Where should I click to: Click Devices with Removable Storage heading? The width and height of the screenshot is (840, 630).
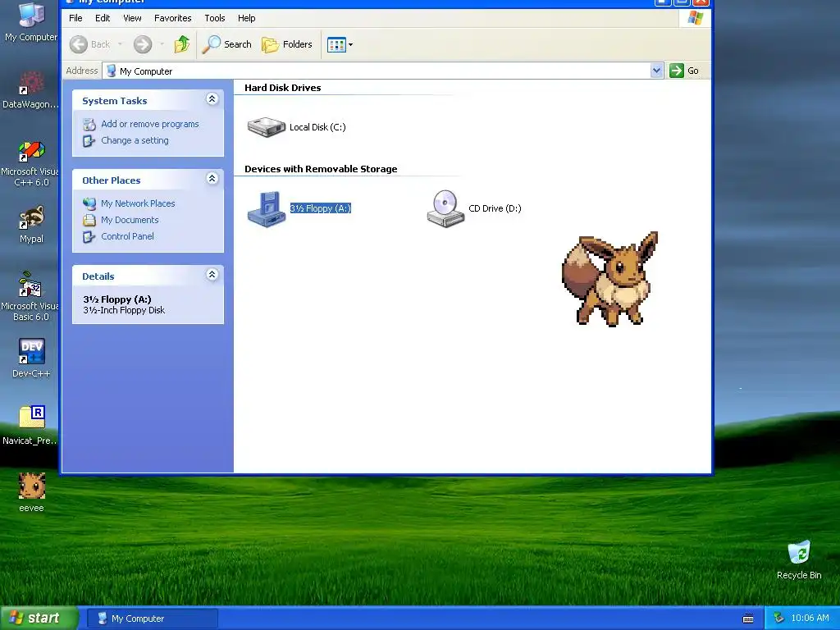(x=321, y=169)
